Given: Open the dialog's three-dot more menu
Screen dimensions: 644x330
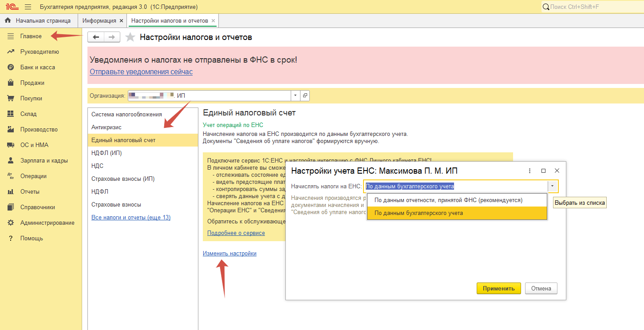Looking at the screenshot, I should (529, 171).
